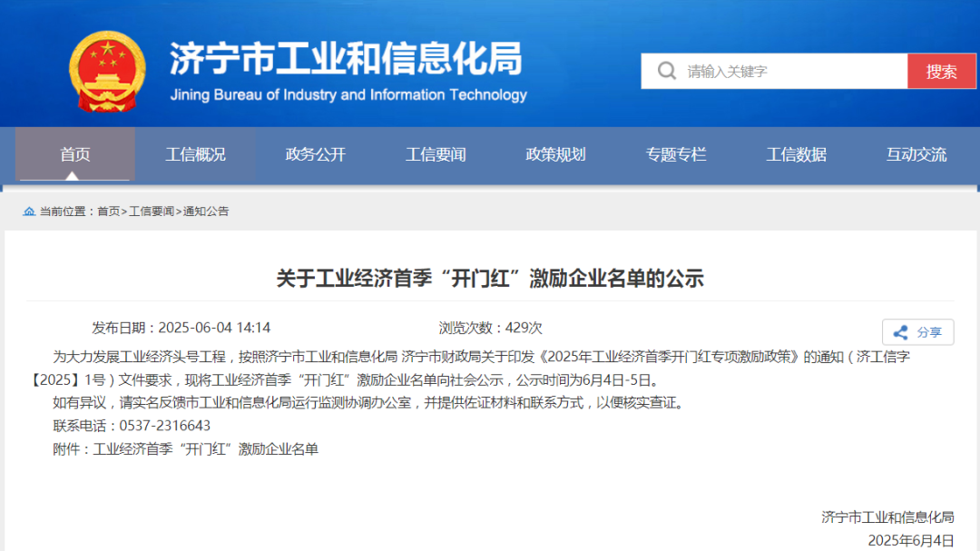The height and width of the screenshot is (551, 980).
Task: Click the home icon in breadcrumb
Action: point(29,212)
